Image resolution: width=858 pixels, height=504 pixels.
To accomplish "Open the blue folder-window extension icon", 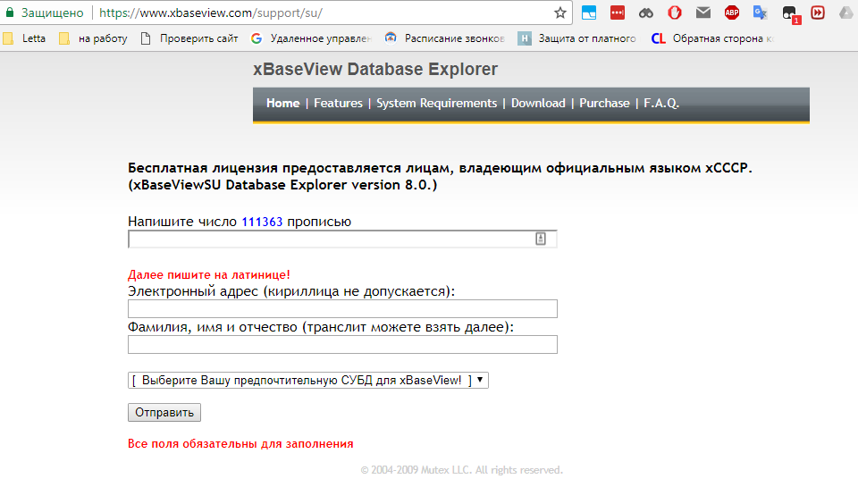I will click(589, 13).
